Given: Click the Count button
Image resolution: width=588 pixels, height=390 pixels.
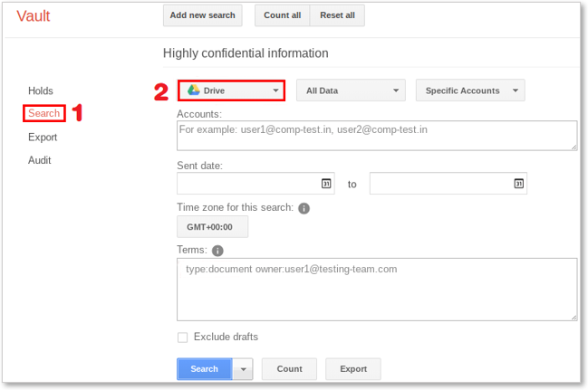Looking at the screenshot, I should [289, 369].
